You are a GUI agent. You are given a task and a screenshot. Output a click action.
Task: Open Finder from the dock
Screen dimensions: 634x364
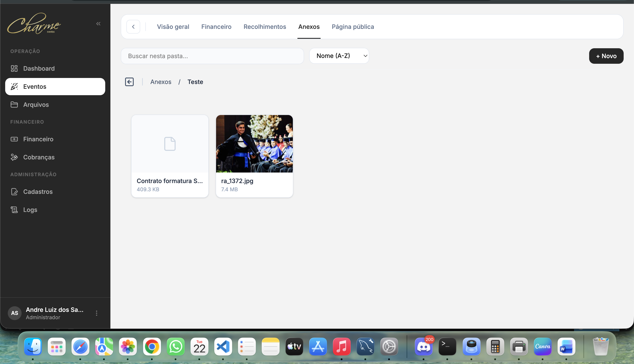click(33, 347)
